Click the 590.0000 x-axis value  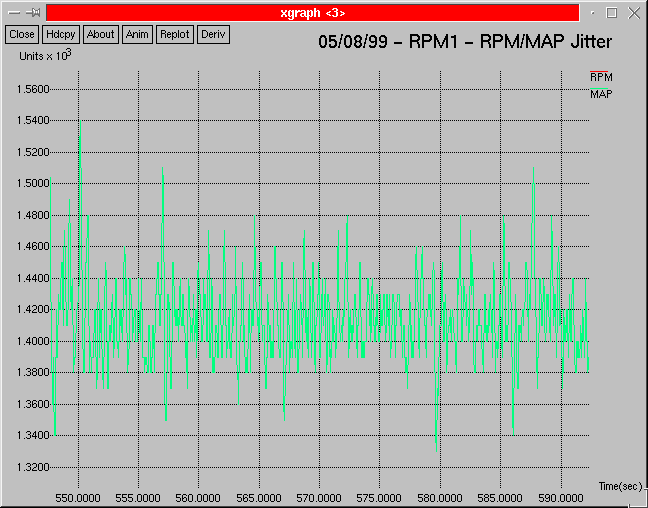coord(561,498)
